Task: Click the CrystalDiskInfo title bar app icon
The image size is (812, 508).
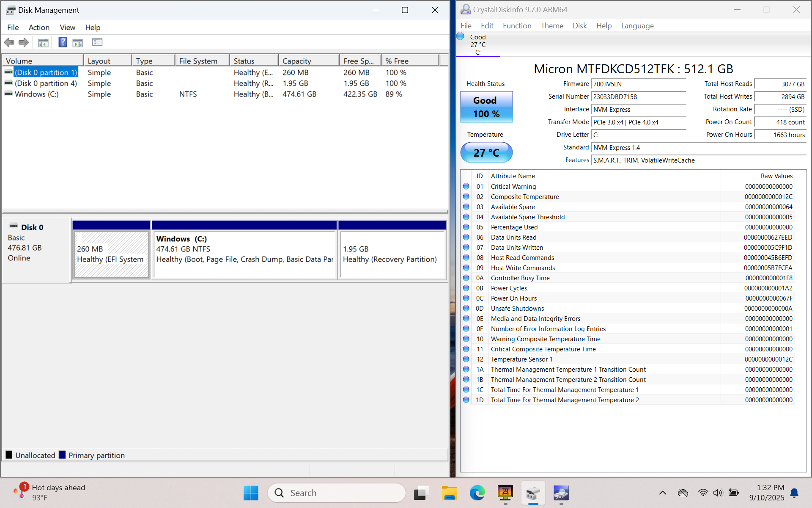Action: 465,9
